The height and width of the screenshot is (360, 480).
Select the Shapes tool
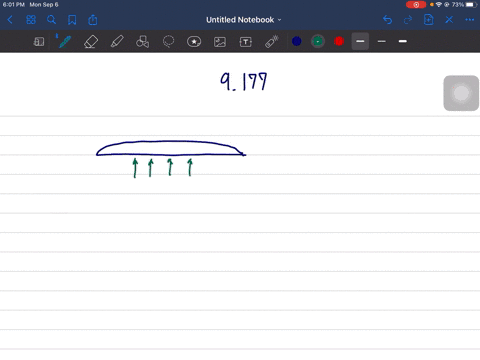(142, 42)
